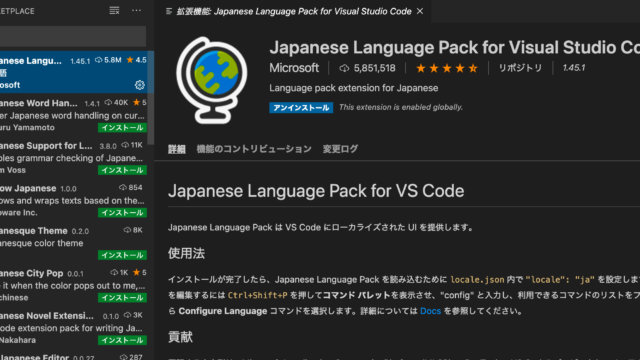Switch to the 機能のコントリビューション tab

click(x=254, y=149)
